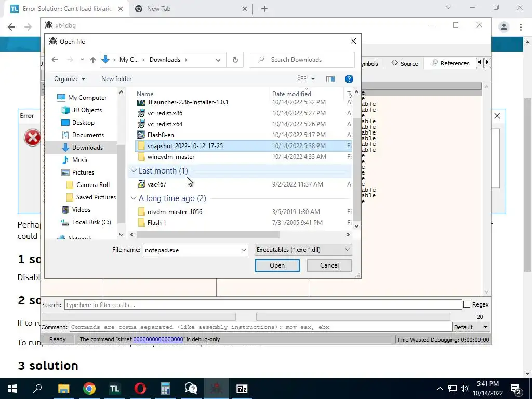Refresh the Downloads folder listing
The height and width of the screenshot is (399, 532).
[235, 60]
